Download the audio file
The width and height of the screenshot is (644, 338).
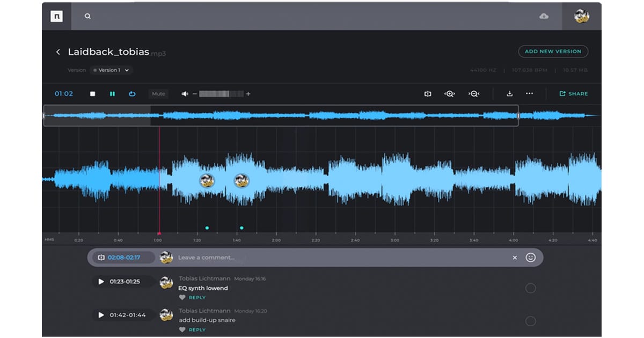(x=509, y=94)
